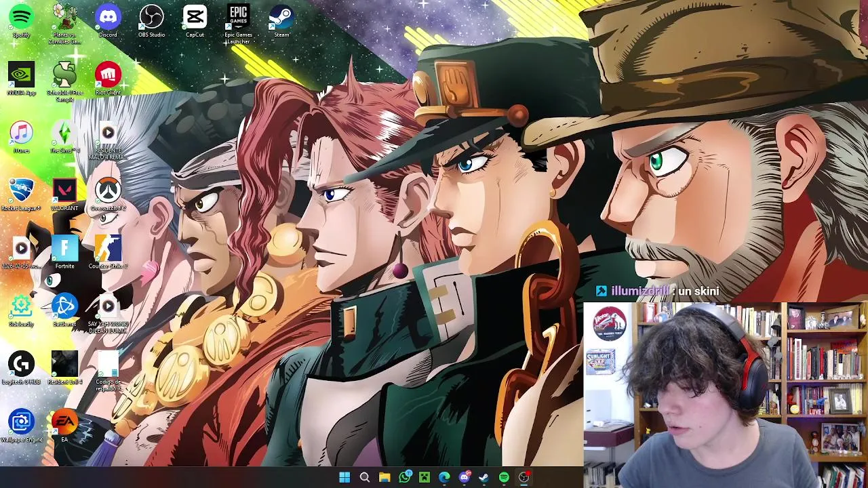The width and height of the screenshot is (868, 488).
Task: Select the Battle.net desktop shortcut
Action: tap(64, 311)
